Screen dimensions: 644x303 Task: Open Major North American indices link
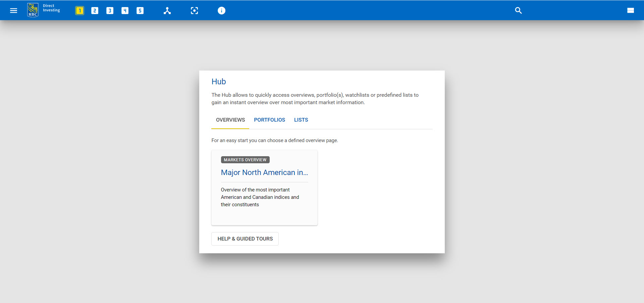264,173
